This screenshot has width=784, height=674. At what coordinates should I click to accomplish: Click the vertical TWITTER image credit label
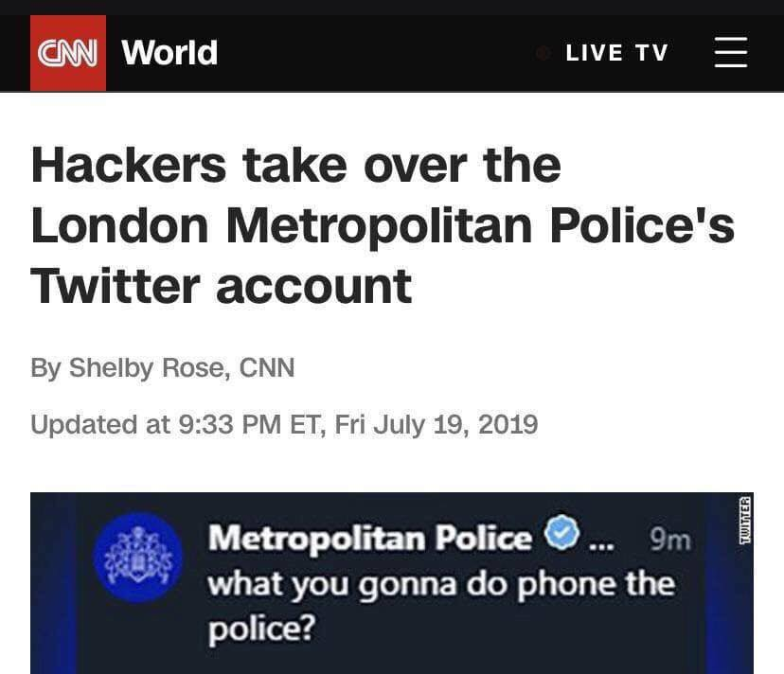click(x=745, y=521)
